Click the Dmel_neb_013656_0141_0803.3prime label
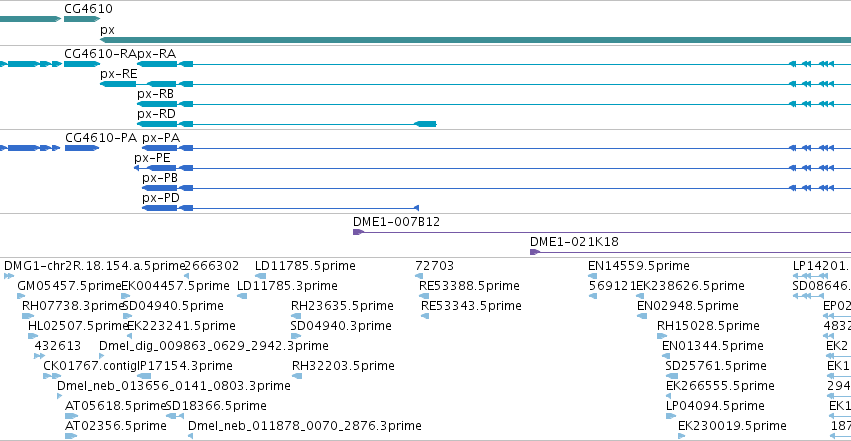 click(x=174, y=386)
